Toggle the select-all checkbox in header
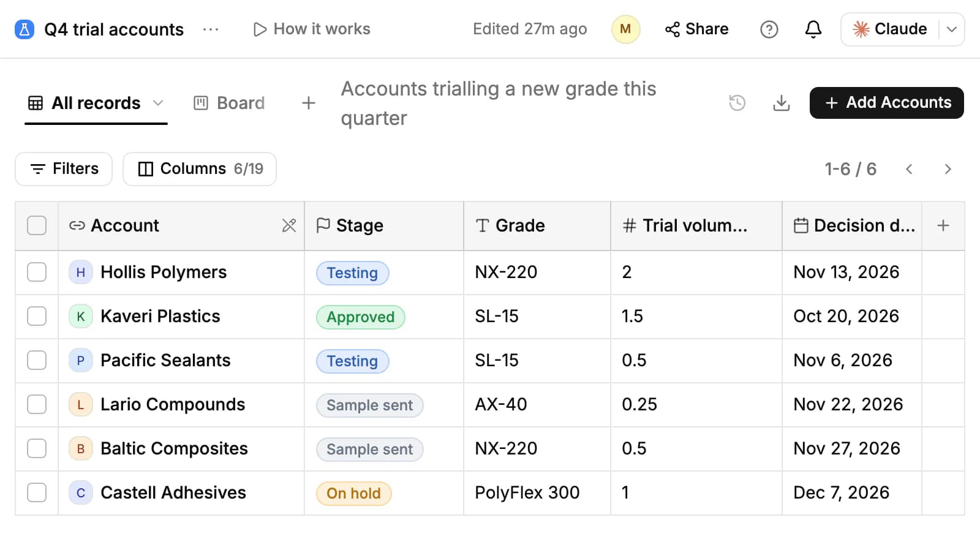 37,225
